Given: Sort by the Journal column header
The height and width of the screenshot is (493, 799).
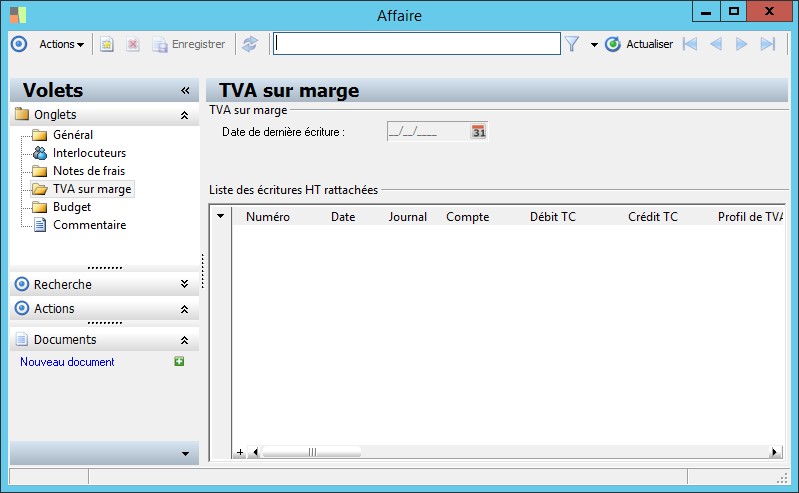Looking at the screenshot, I should [408, 217].
